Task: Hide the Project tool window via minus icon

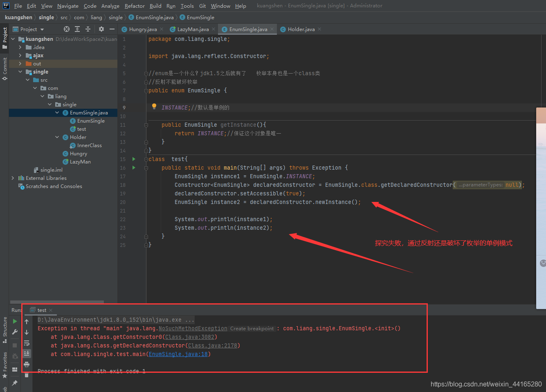Action: (x=112, y=29)
